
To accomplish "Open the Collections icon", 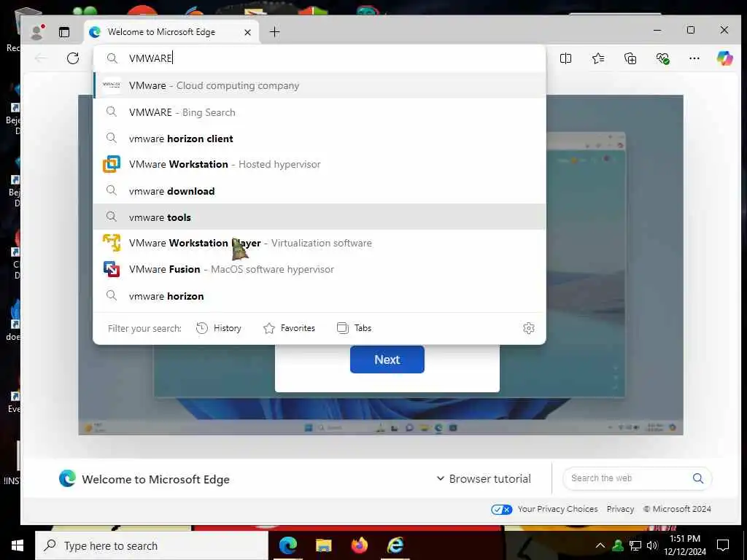I will (630, 58).
